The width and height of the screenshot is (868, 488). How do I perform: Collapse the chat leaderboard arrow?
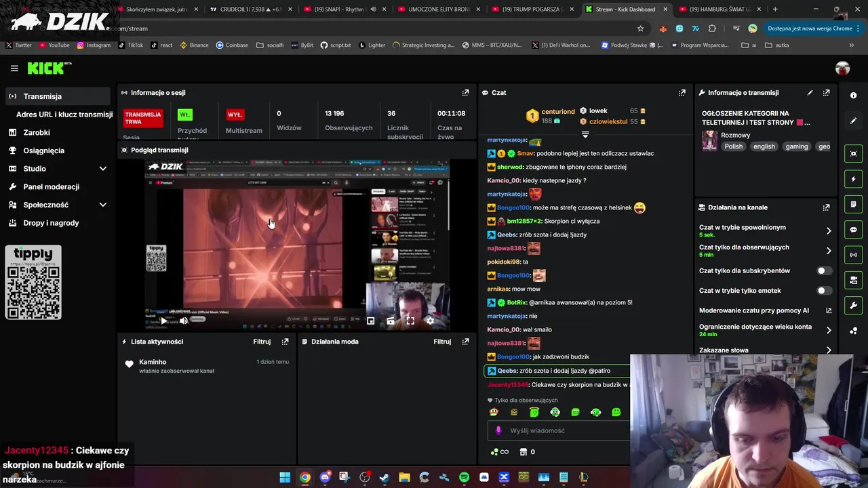(x=585, y=134)
